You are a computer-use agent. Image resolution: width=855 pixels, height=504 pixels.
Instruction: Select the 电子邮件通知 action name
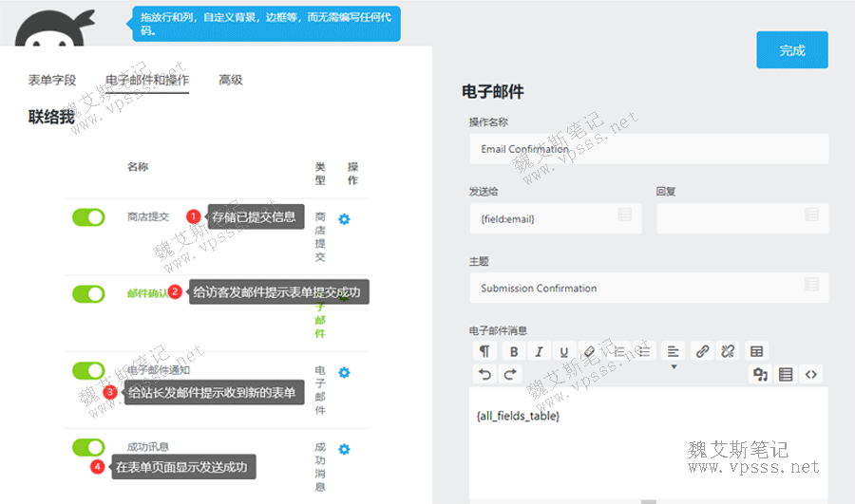click(159, 370)
